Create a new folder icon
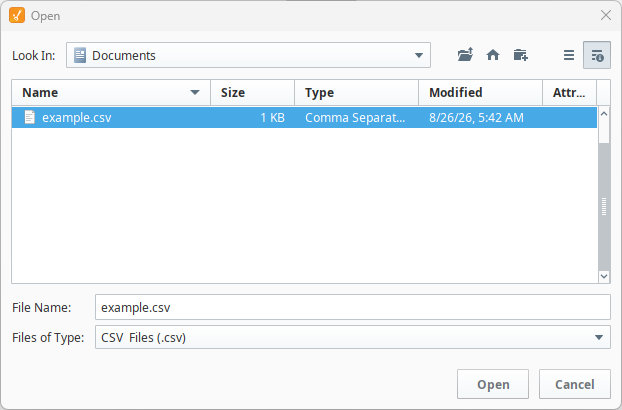The image size is (622, 410). point(520,55)
